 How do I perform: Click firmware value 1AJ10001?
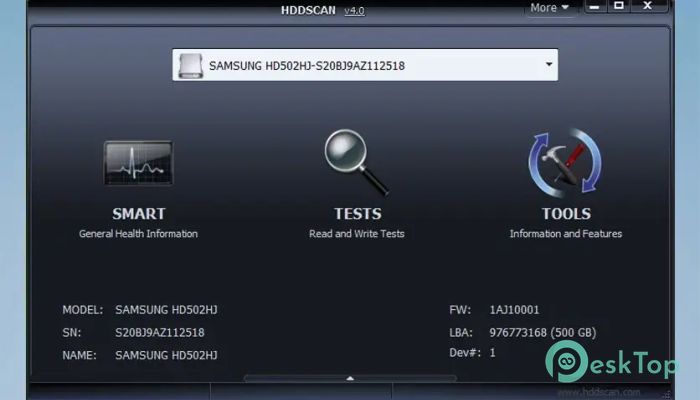(x=514, y=310)
